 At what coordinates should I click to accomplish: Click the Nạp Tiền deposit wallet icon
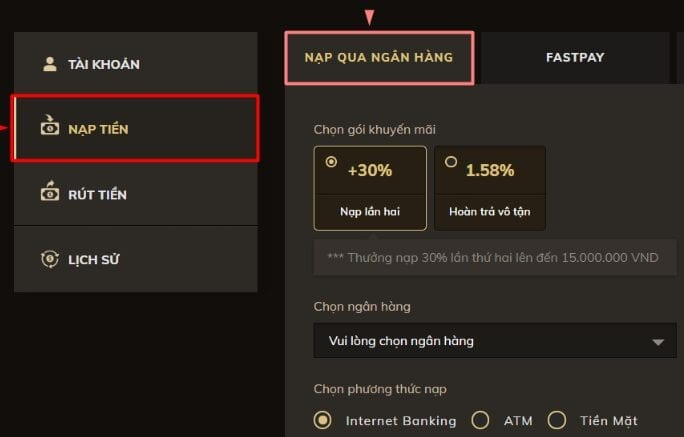[x=49, y=128]
